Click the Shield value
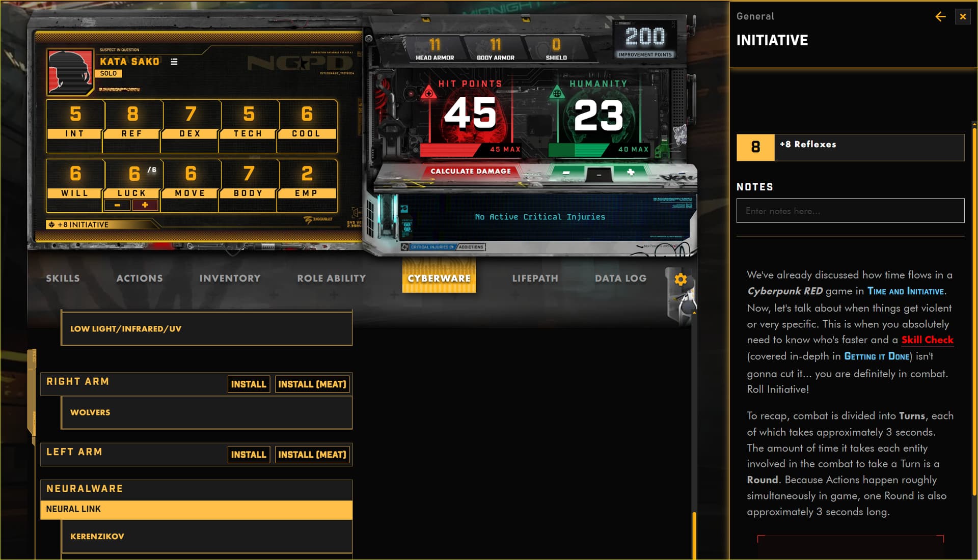The image size is (978, 560). coord(556,45)
